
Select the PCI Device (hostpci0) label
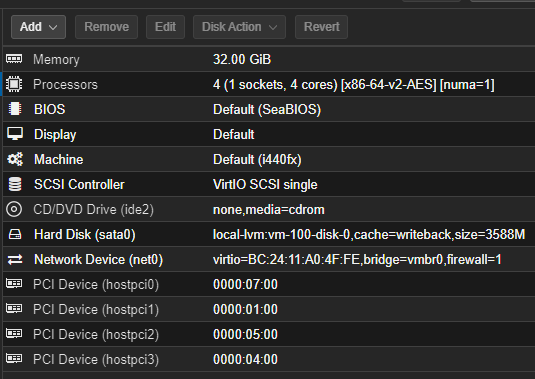coord(96,285)
